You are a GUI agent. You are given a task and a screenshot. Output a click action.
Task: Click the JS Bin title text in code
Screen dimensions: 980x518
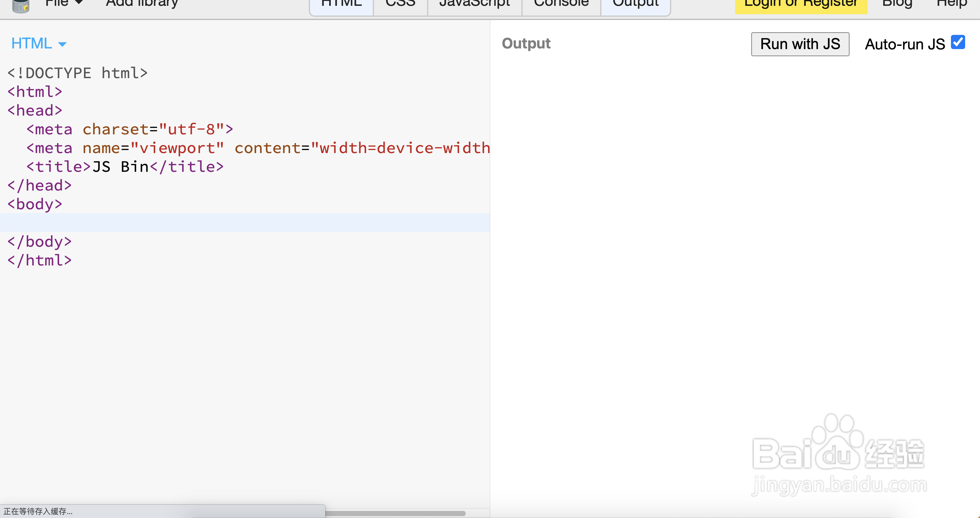coord(120,167)
